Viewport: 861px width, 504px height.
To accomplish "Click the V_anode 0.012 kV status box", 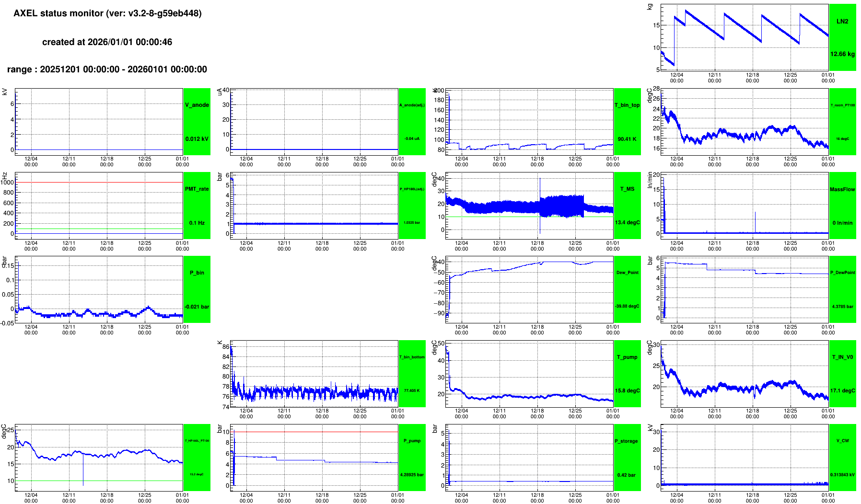I will click(x=197, y=122).
